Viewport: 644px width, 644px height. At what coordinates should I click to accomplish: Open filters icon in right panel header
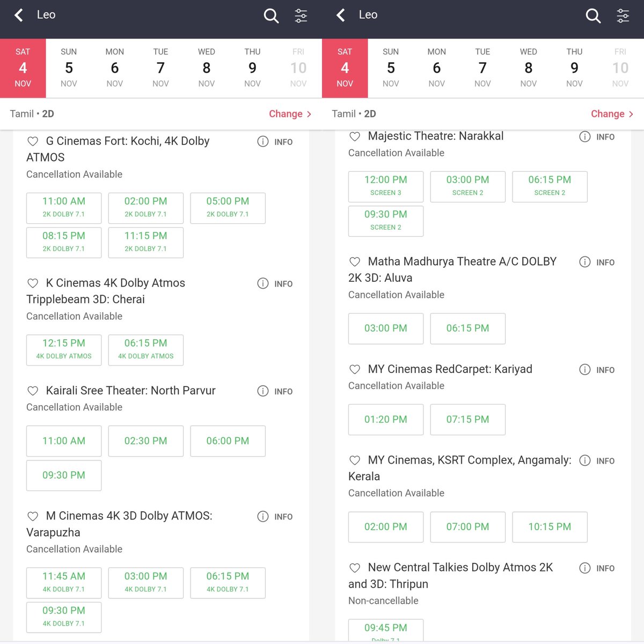pyautogui.click(x=623, y=16)
